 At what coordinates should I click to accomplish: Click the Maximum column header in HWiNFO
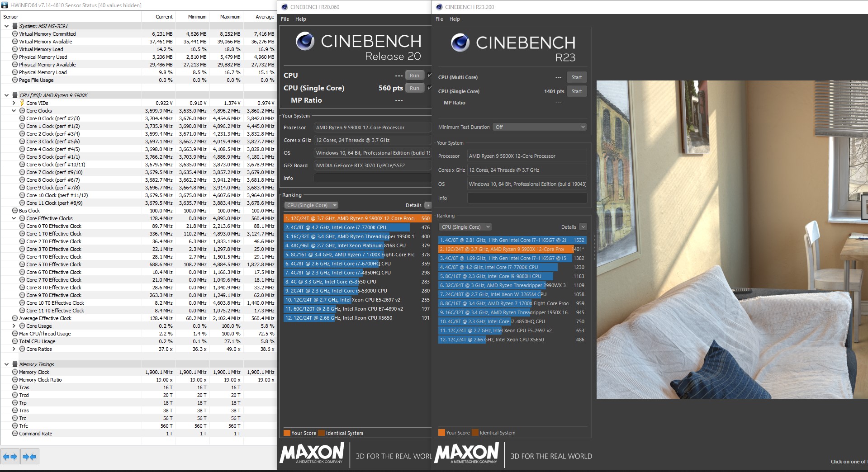coord(226,17)
